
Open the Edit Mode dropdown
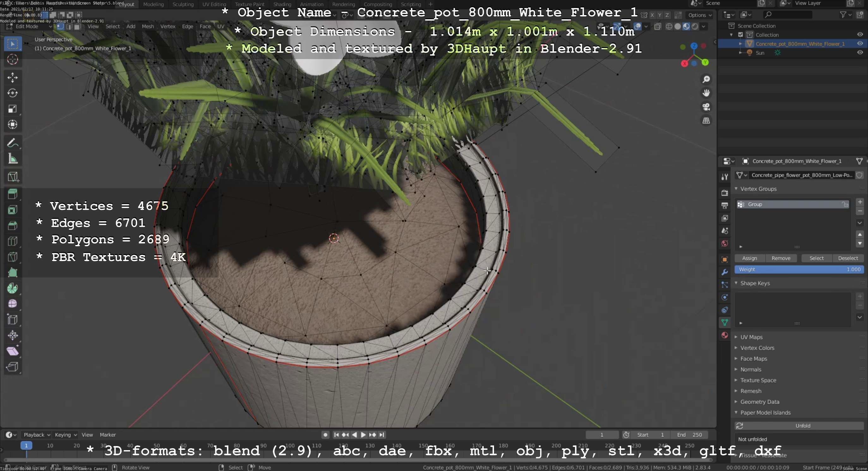[29, 27]
